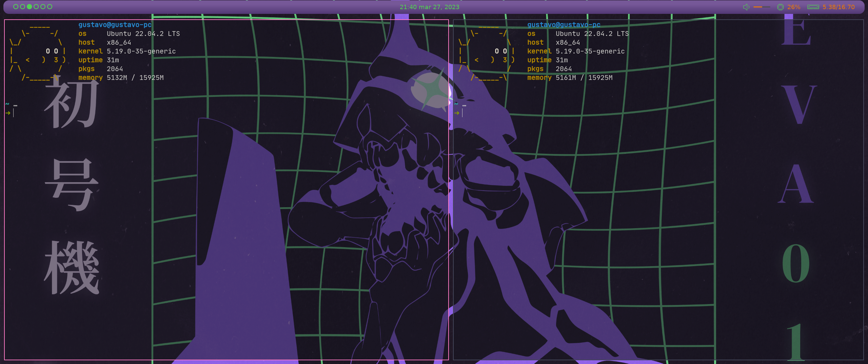Click the RAM memory icon in bar
Screen dimensions: 868x364
[x=813, y=7]
